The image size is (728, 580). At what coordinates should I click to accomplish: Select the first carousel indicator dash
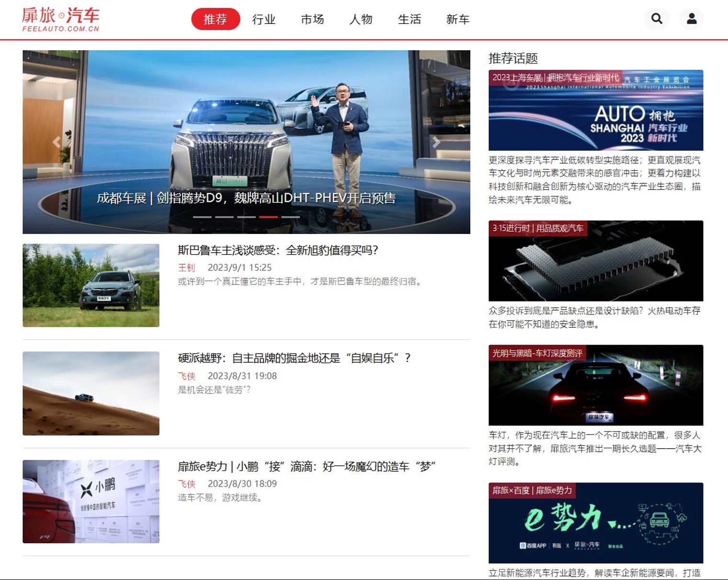(x=202, y=217)
